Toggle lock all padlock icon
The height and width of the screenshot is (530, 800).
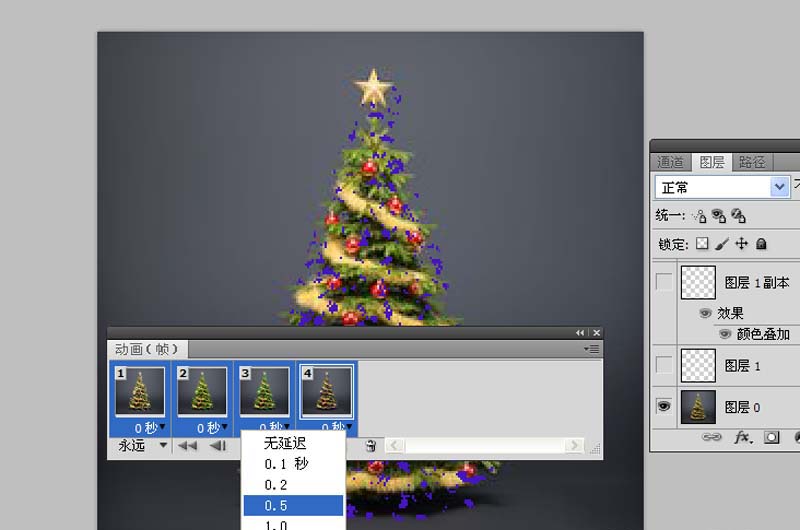761,244
